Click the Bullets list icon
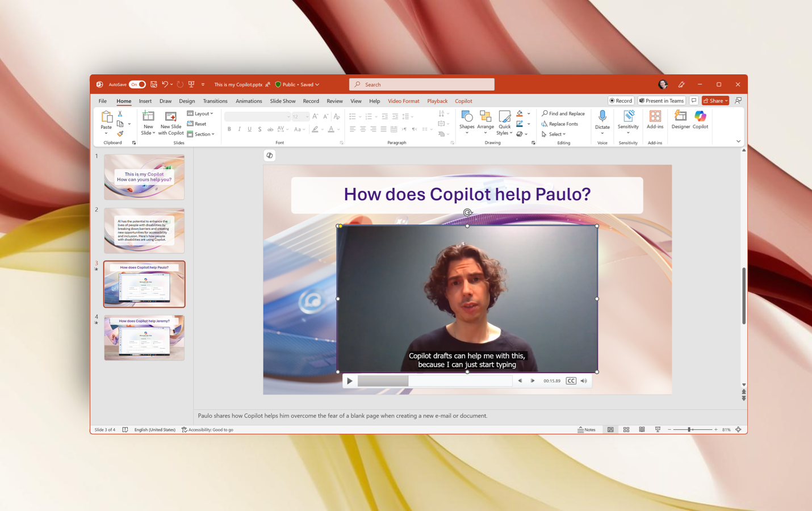This screenshot has width=812, height=511. (x=353, y=116)
